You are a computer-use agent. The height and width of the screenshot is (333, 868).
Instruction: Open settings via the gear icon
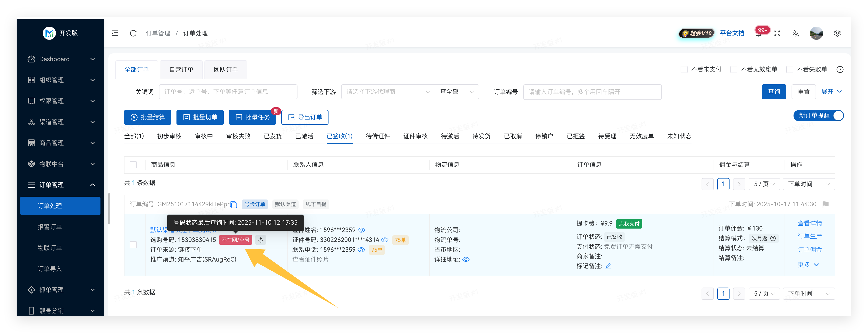point(838,33)
